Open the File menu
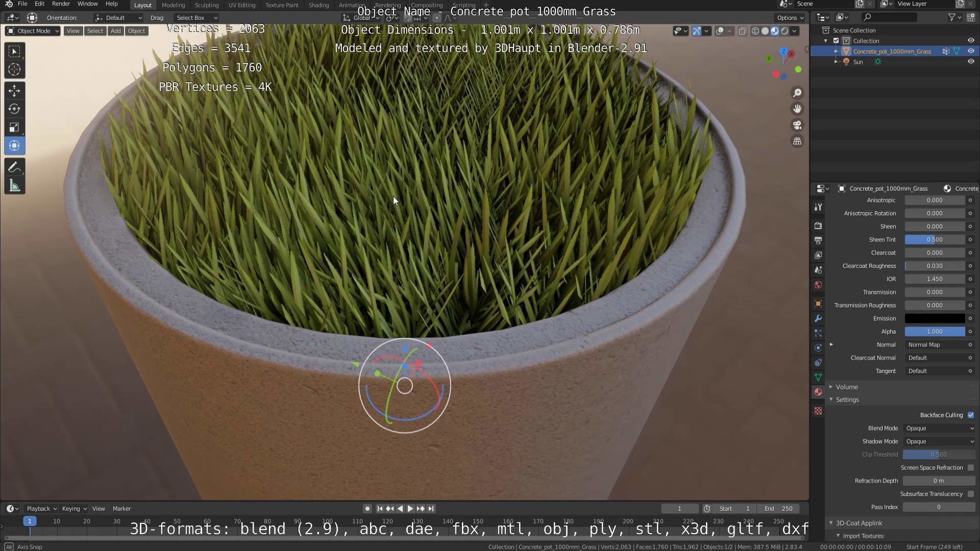The height and width of the screenshot is (551, 980). (22, 4)
